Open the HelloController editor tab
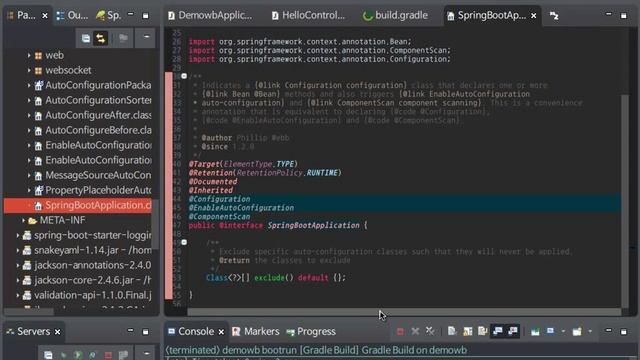 [x=309, y=16]
